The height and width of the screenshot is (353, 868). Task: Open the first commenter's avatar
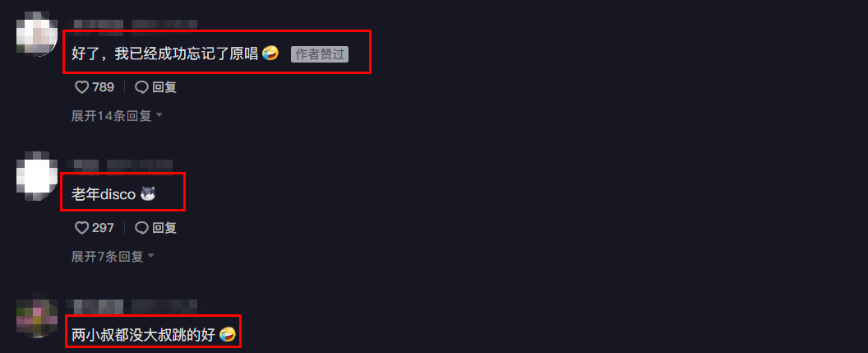pos(37,35)
